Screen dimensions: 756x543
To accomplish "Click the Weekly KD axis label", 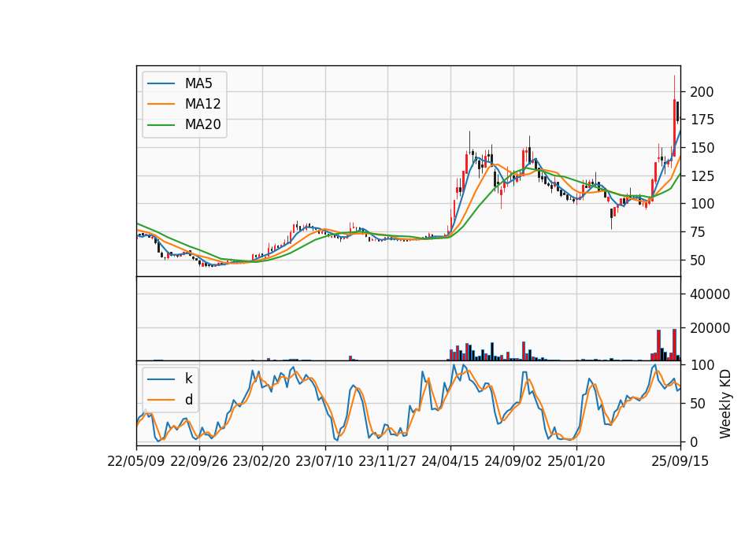I will tap(725, 404).
